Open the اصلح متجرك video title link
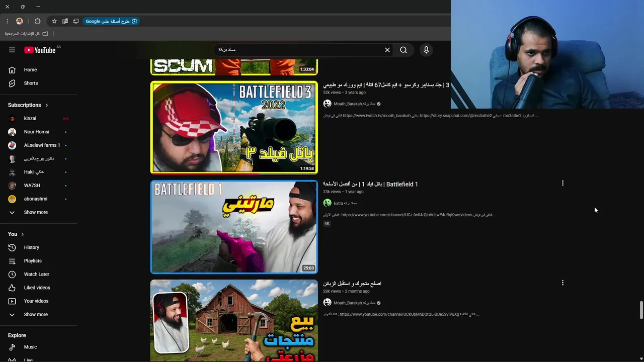Image resolution: width=644 pixels, height=362 pixels. (352, 284)
